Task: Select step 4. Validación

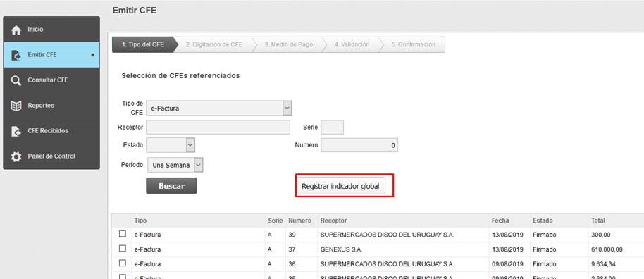Action: 352,45
